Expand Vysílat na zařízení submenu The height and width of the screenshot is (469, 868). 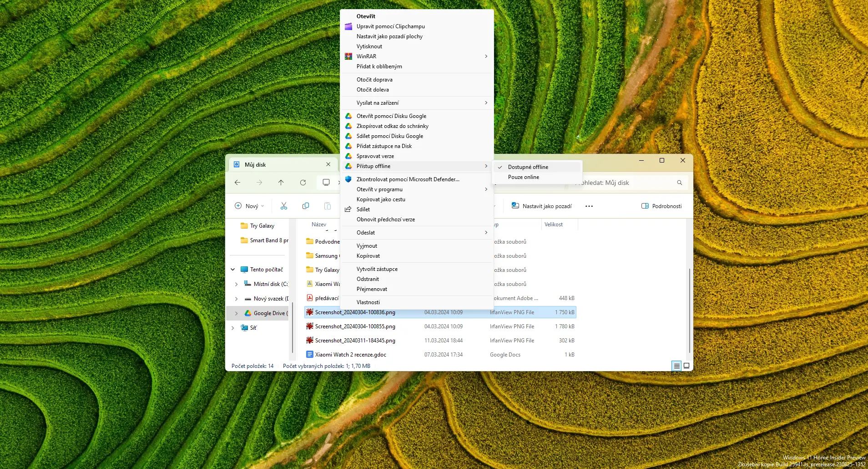tap(486, 103)
